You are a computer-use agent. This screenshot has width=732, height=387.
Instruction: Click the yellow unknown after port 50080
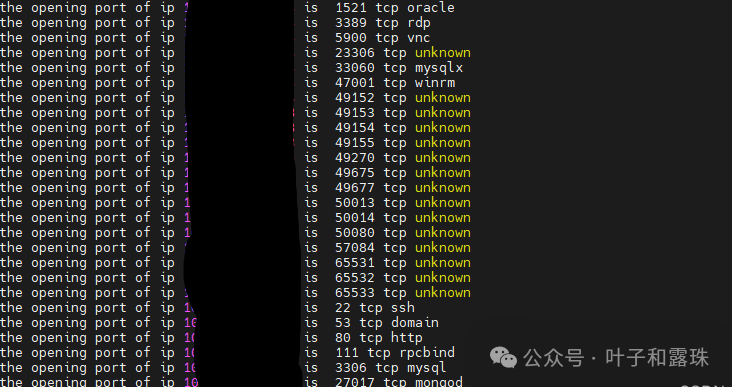coord(443,232)
